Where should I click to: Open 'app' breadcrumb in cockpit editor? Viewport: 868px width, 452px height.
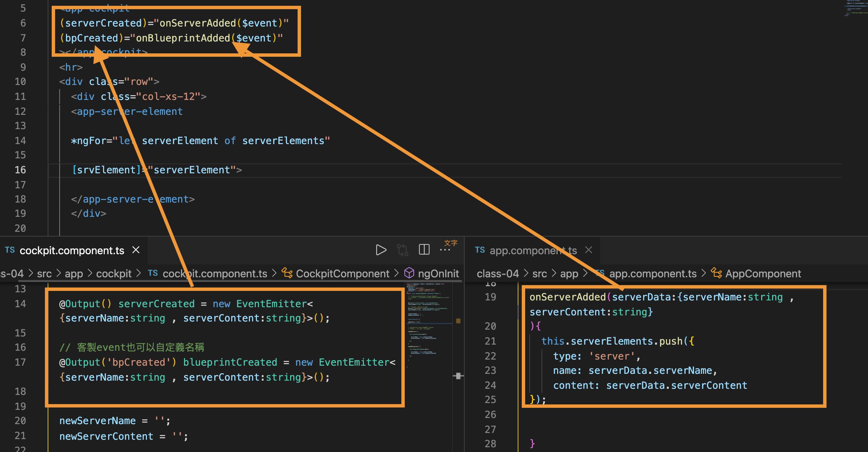74,274
